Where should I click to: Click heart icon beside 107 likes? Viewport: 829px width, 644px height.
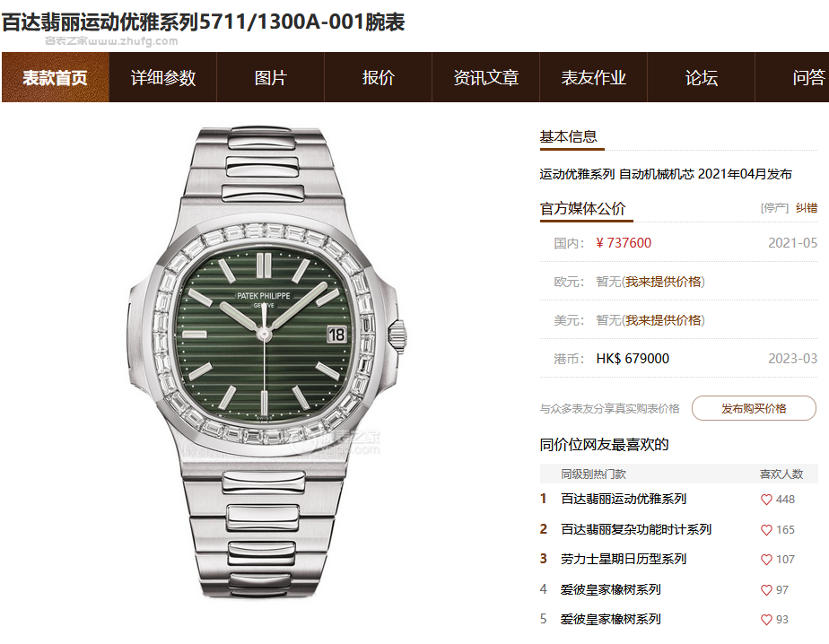766,560
